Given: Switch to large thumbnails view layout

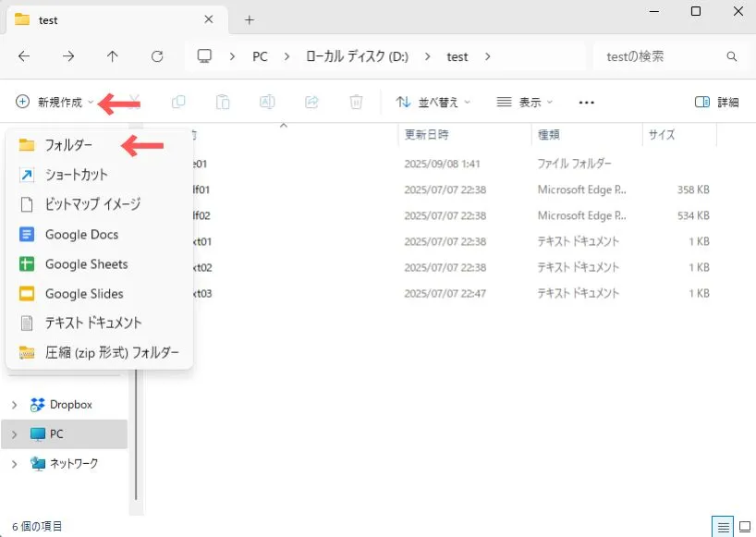Looking at the screenshot, I should pyautogui.click(x=743, y=526).
